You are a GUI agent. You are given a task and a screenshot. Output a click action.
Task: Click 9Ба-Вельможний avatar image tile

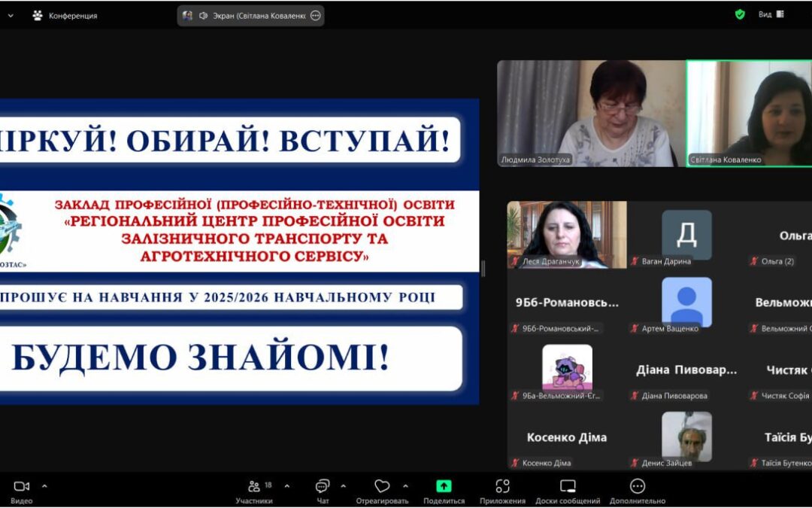567,367
